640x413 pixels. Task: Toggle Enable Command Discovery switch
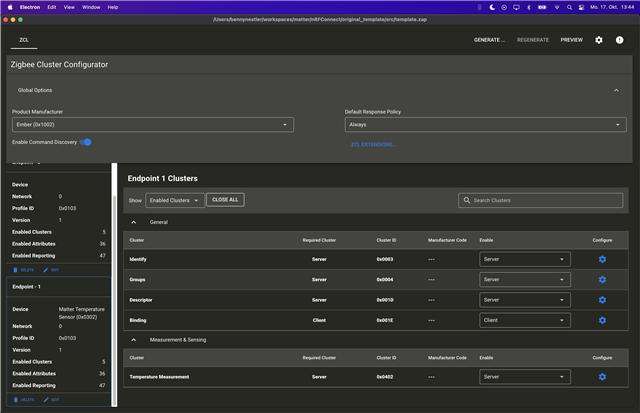tap(86, 142)
